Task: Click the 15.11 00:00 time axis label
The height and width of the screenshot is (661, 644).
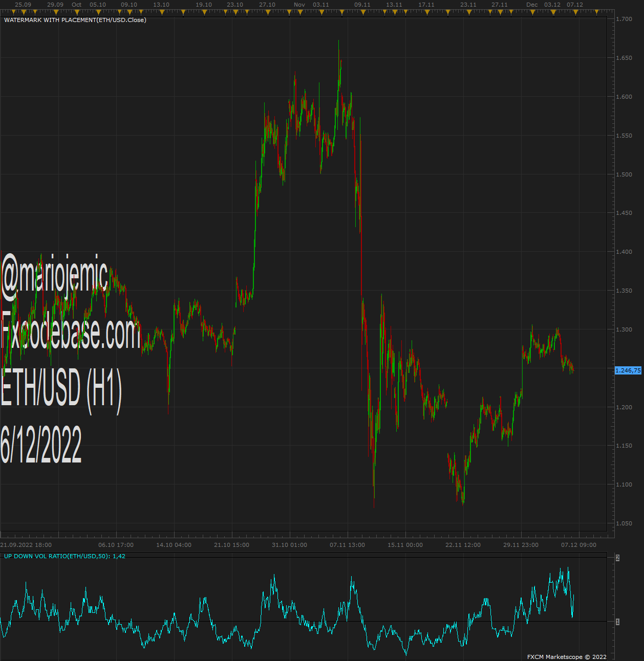Action: pyautogui.click(x=405, y=545)
